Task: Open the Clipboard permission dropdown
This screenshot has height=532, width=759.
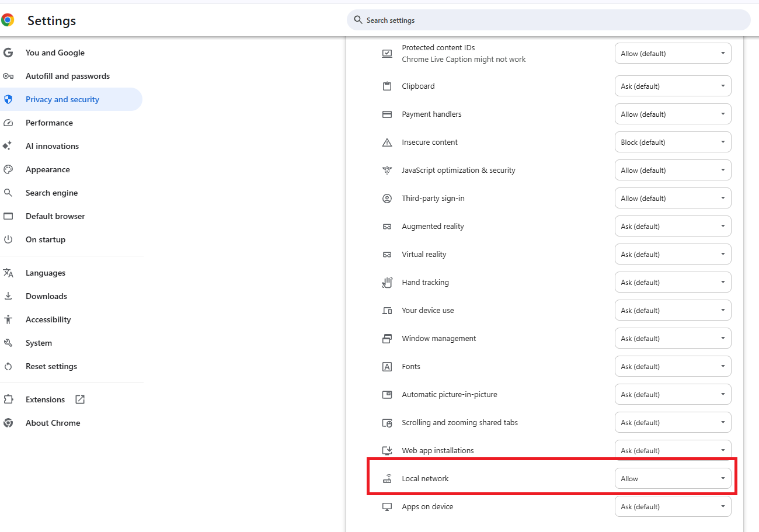Action: point(673,86)
